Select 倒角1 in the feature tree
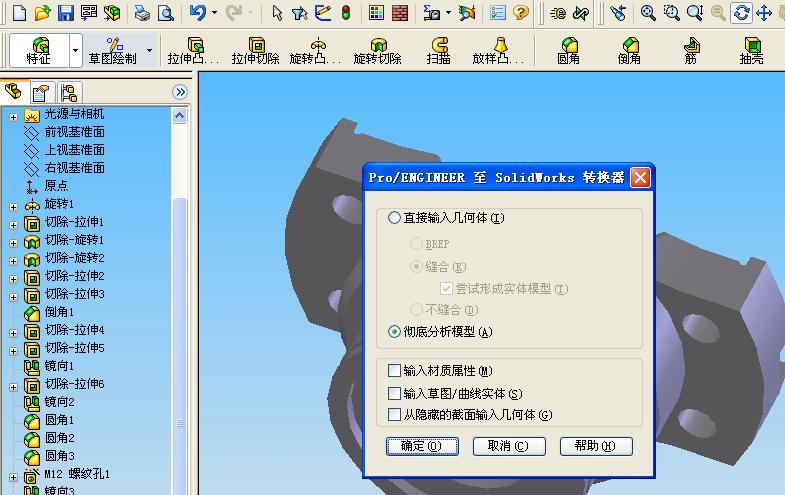 [59, 312]
